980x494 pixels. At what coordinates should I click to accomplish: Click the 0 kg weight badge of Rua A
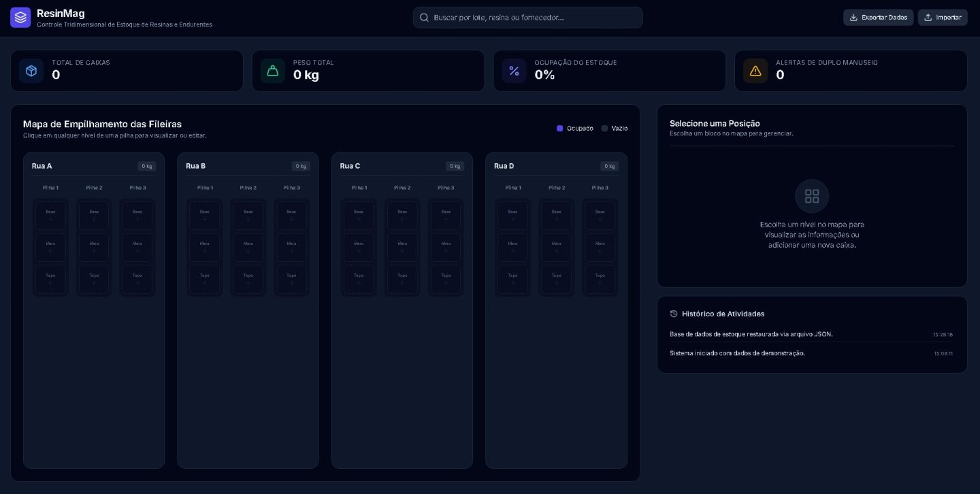tap(147, 166)
